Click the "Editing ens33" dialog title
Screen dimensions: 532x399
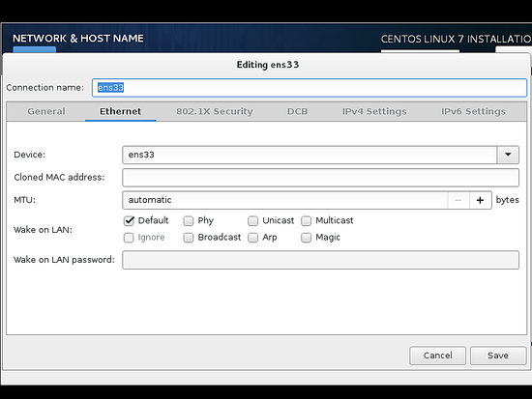click(268, 65)
